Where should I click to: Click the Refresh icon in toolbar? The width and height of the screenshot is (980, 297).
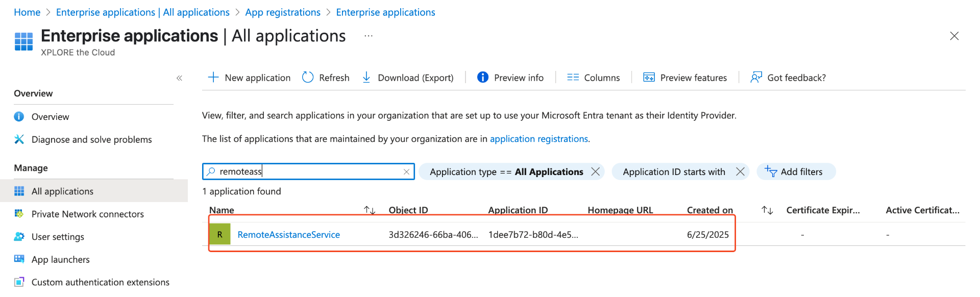point(308,78)
